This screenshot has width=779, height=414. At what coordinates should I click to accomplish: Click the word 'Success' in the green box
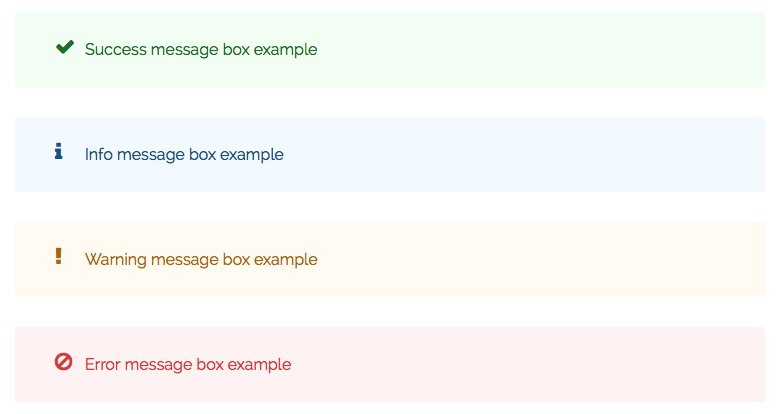[115, 49]
